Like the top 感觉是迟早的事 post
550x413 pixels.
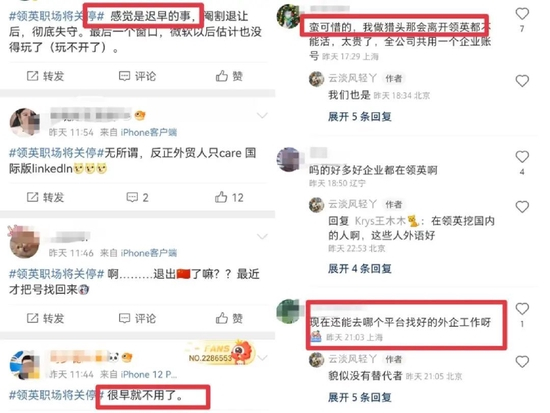tap(229, 76)
